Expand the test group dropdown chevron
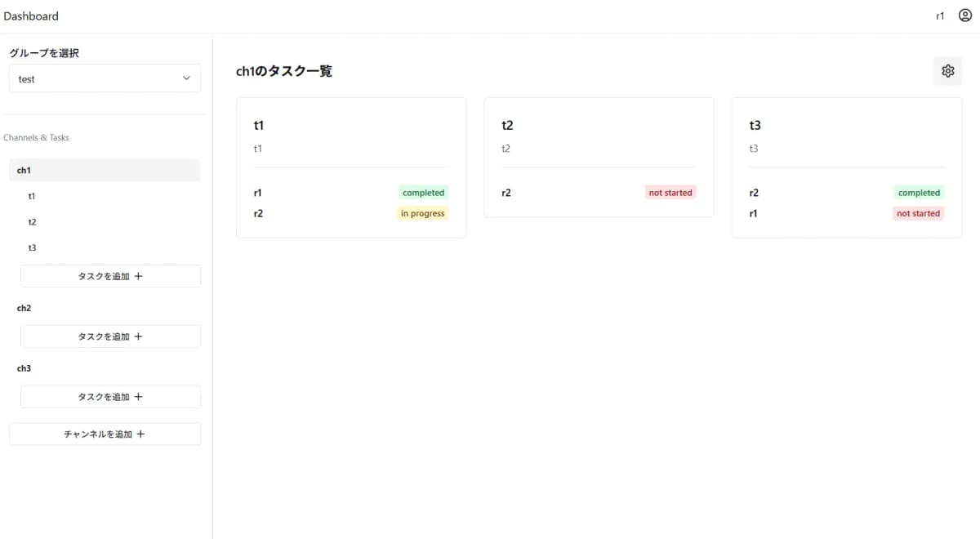Viewport: 980px width, 539px height. 186,78
